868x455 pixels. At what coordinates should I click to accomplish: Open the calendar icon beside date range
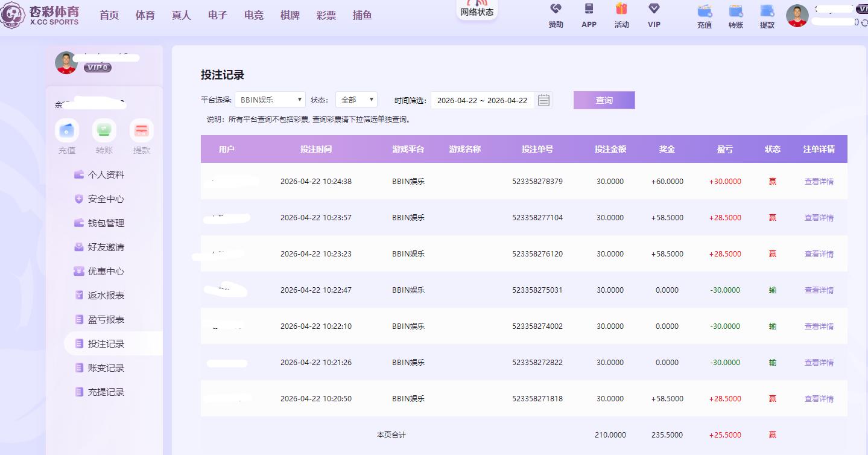pyautogui.click(x=543, y=100)
